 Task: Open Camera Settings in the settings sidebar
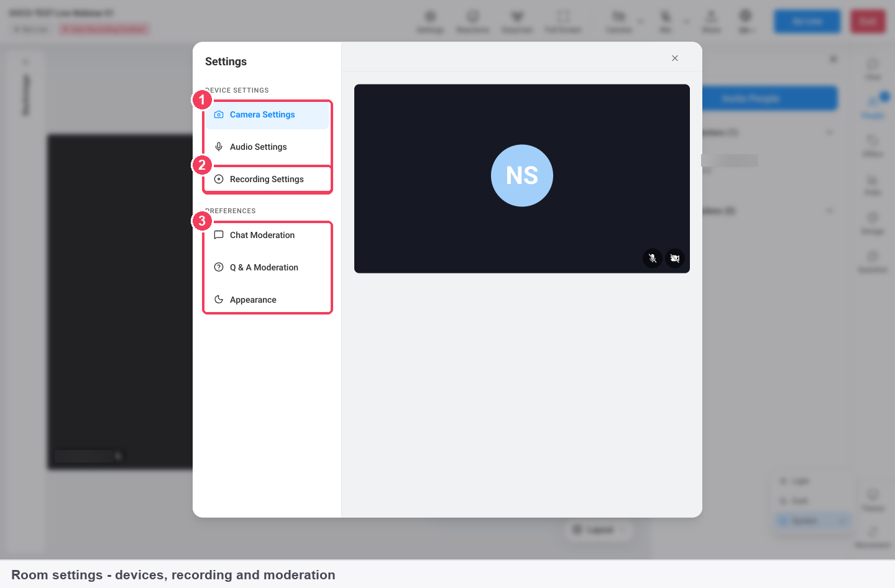tap(267, 115)
